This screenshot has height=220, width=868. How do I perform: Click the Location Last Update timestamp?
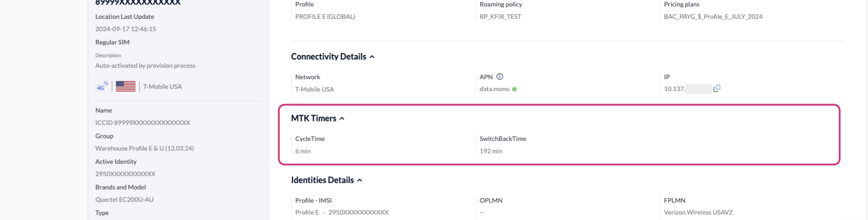tap(125, 29)
